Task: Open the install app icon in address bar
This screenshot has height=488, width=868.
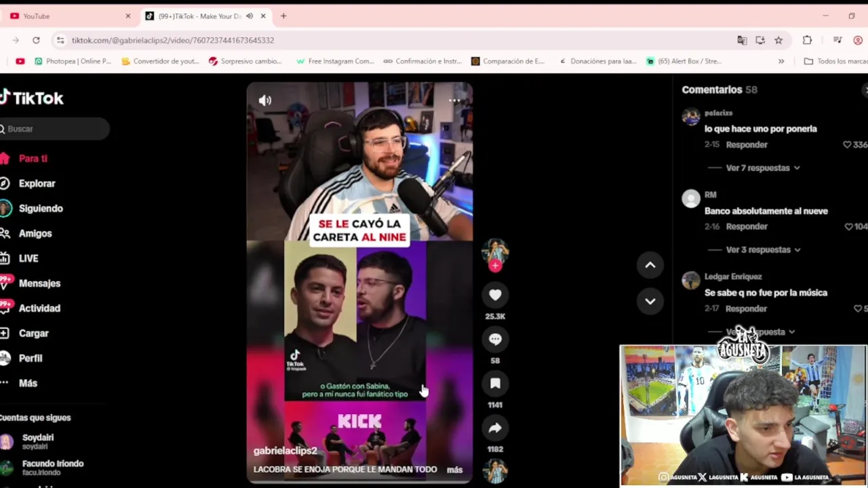Action: pyautogui.click(x=760, y=40)
